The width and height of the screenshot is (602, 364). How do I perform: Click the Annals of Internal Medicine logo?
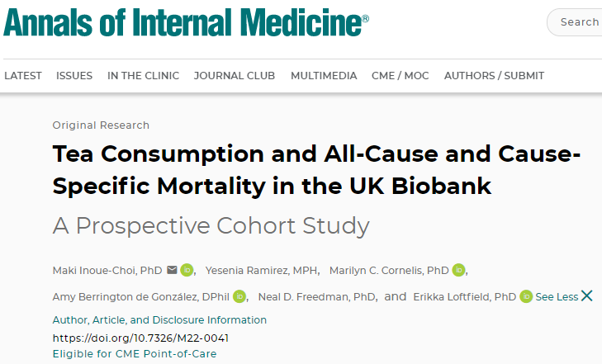point(186,22)
